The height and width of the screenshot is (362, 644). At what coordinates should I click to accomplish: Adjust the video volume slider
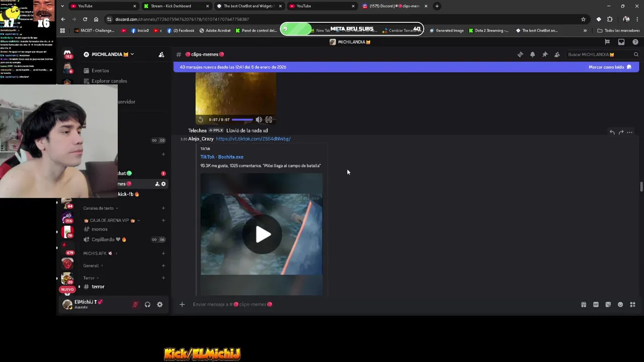click(243, 120)
